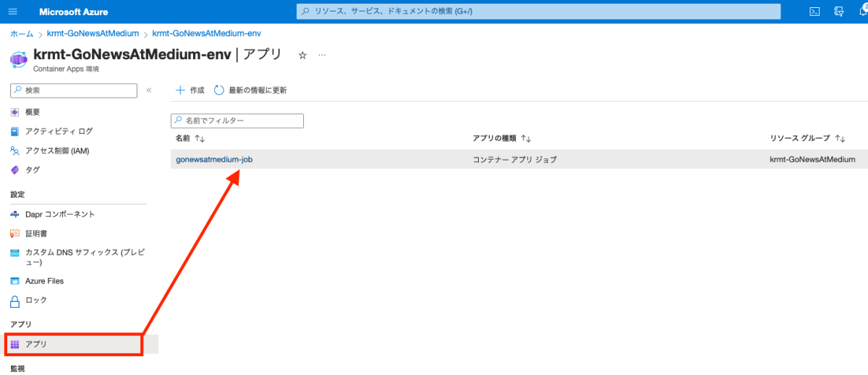Click the アプリ grid icon
Image resolution: width=868 pixels, height=375 pixels.
tap(15, 345)
